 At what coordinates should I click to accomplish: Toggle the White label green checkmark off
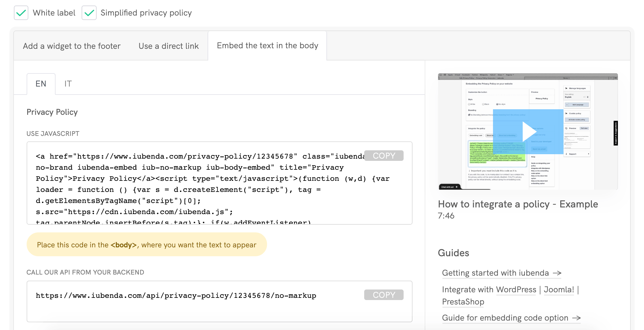point(21,12)
